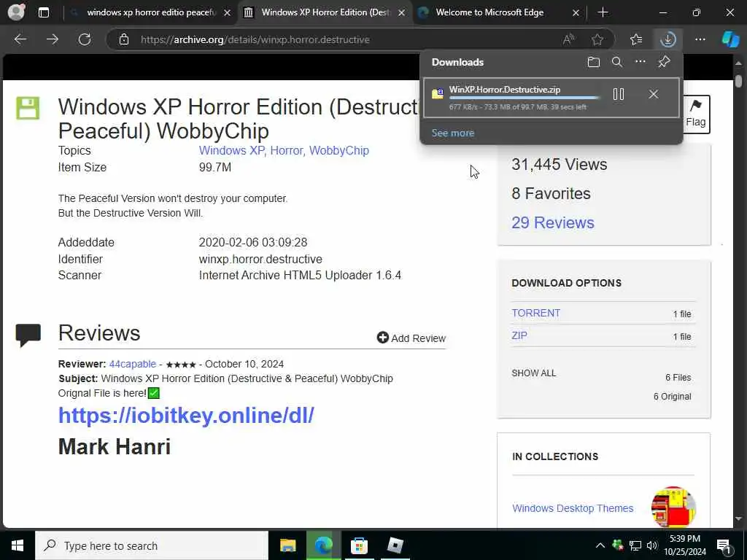Close the windows xp horror search tab
Screen dimensions: 747x560
(x=228, y=13)
